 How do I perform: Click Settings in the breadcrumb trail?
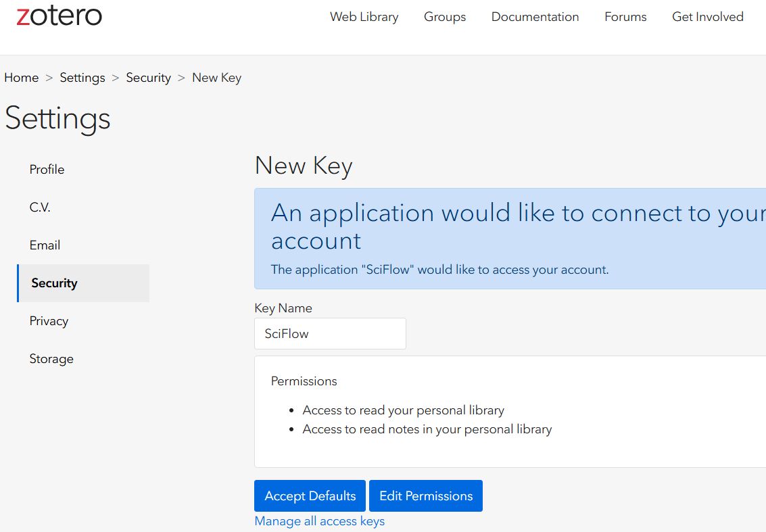[82, 78]
